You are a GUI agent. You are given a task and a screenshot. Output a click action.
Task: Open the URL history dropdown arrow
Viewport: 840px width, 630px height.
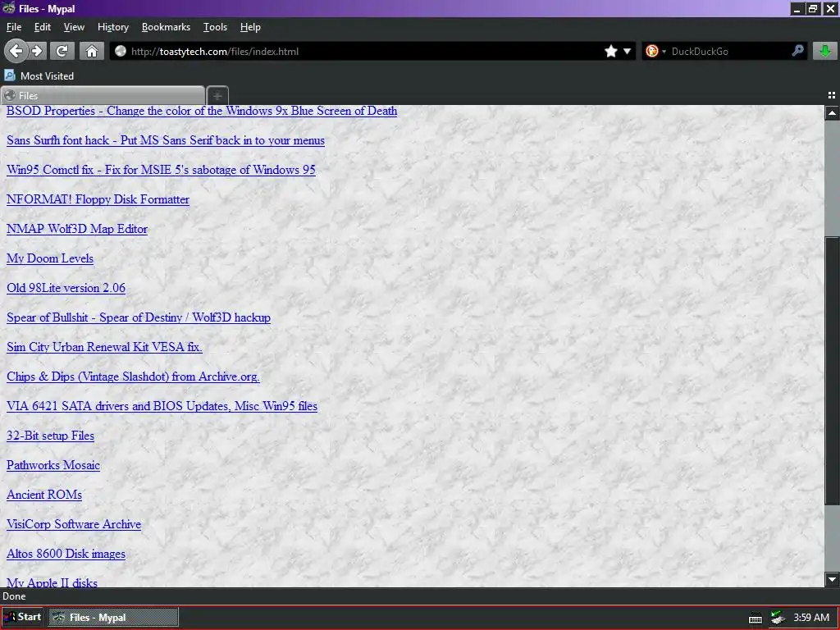tap(627, 51)
